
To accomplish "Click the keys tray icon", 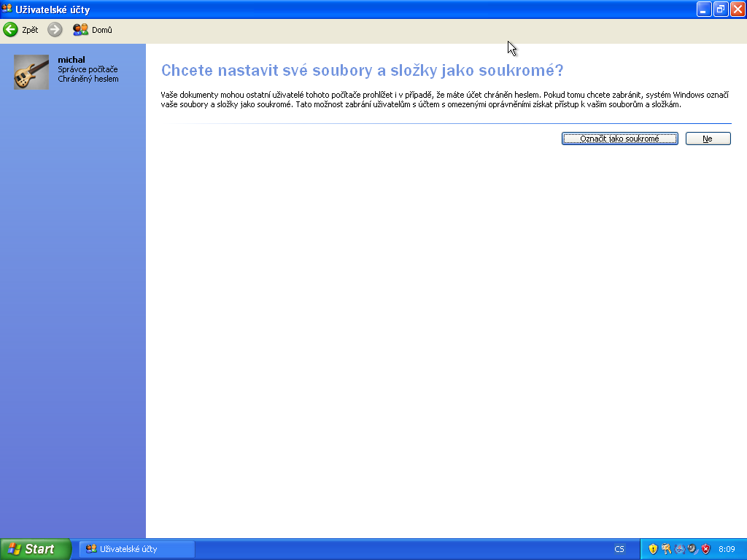I will coord(666,549).
